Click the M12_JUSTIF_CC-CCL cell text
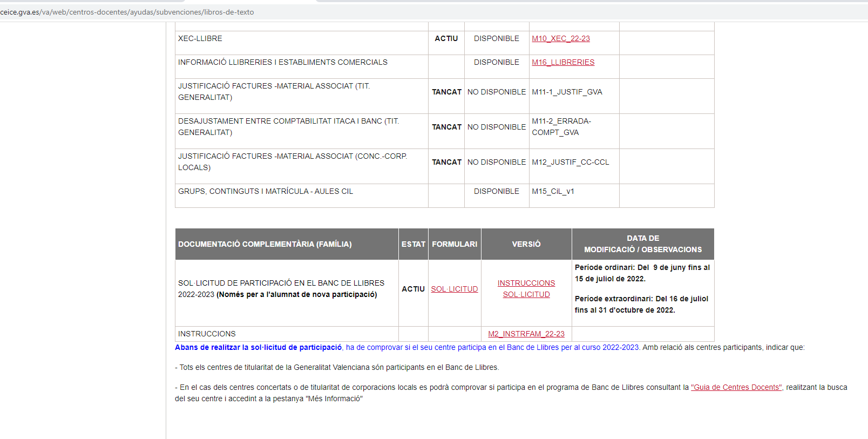Viewport: 868px width, 439px height. [x=570, y=162]
